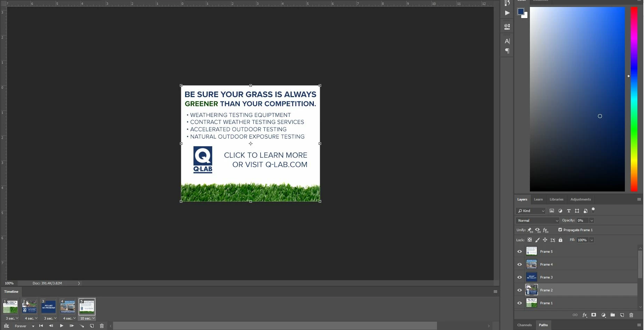This screenshot has height=330, width=644.
Task: Toggle layer filtering on/off switch
Action: (594, 210)
